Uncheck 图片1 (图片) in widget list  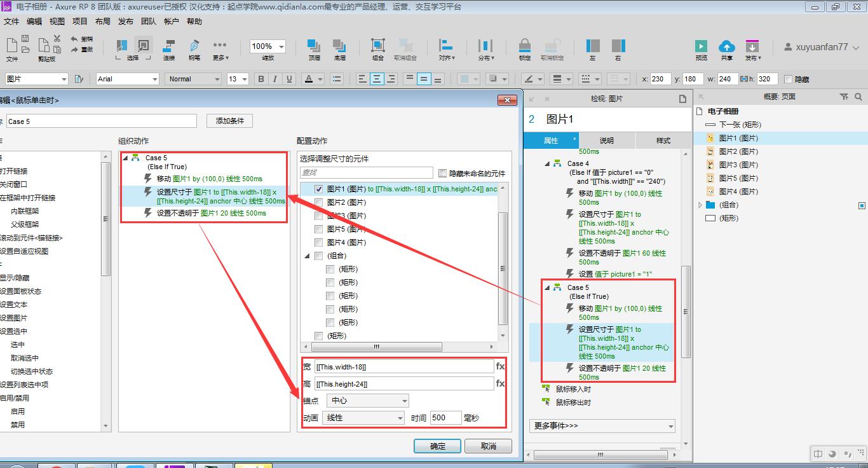coord(319,189)
